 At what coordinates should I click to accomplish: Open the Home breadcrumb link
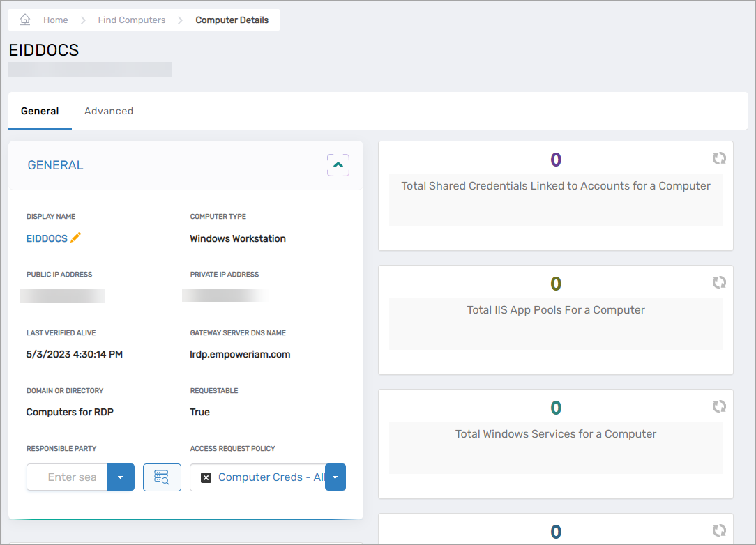coord(55,20)
